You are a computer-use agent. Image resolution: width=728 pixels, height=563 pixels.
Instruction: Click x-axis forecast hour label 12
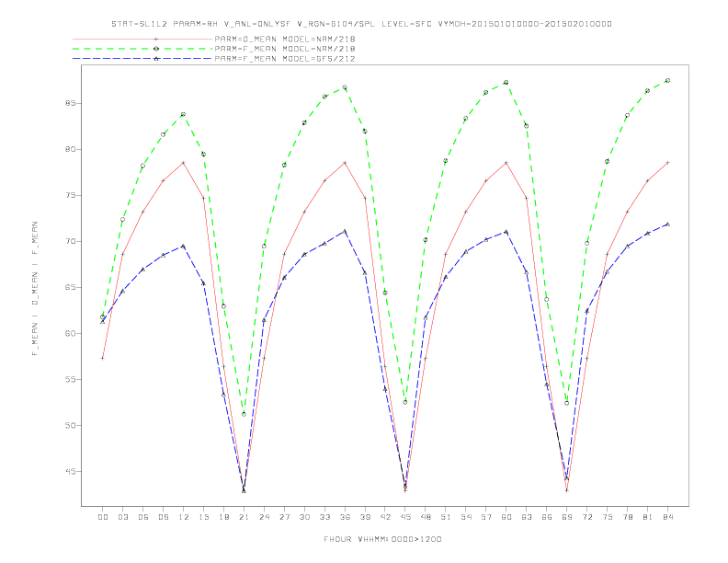point(184,517)
